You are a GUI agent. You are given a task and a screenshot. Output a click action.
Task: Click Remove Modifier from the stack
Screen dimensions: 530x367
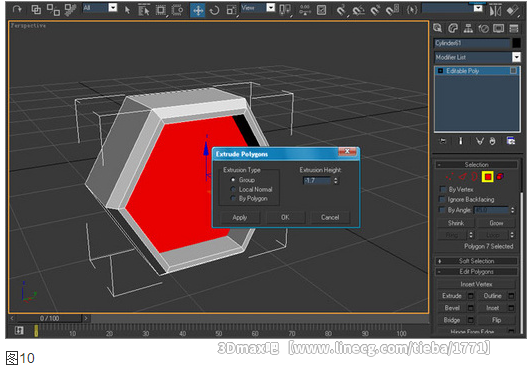(492, 141)
